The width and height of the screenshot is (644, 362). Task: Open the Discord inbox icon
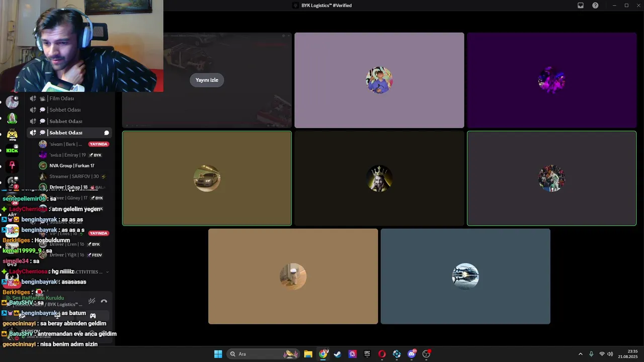[580, 6]
